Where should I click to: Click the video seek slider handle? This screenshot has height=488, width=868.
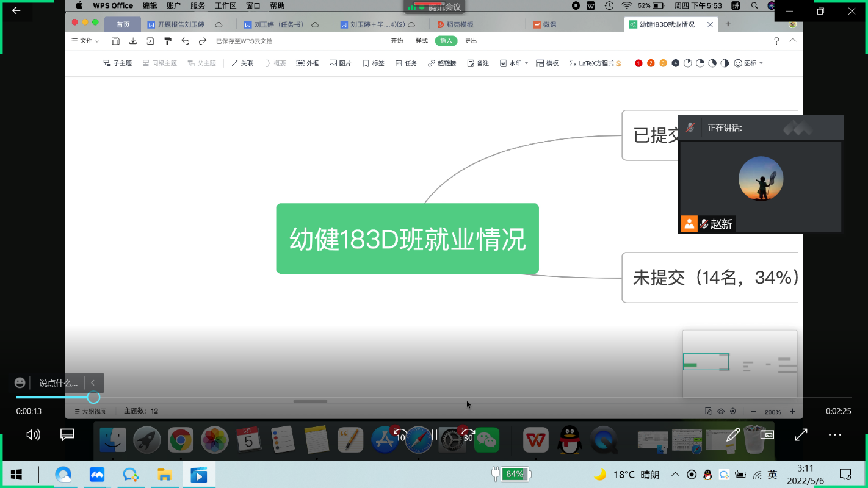93,397
